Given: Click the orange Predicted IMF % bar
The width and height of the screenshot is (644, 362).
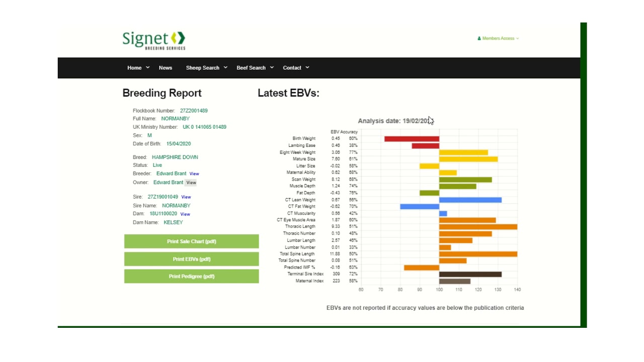Looking at the screenshot, I should 422,267.
